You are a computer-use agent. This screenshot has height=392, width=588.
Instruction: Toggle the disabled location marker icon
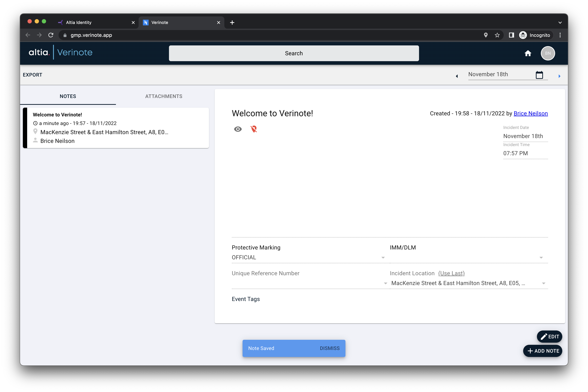tap(254, 129)
